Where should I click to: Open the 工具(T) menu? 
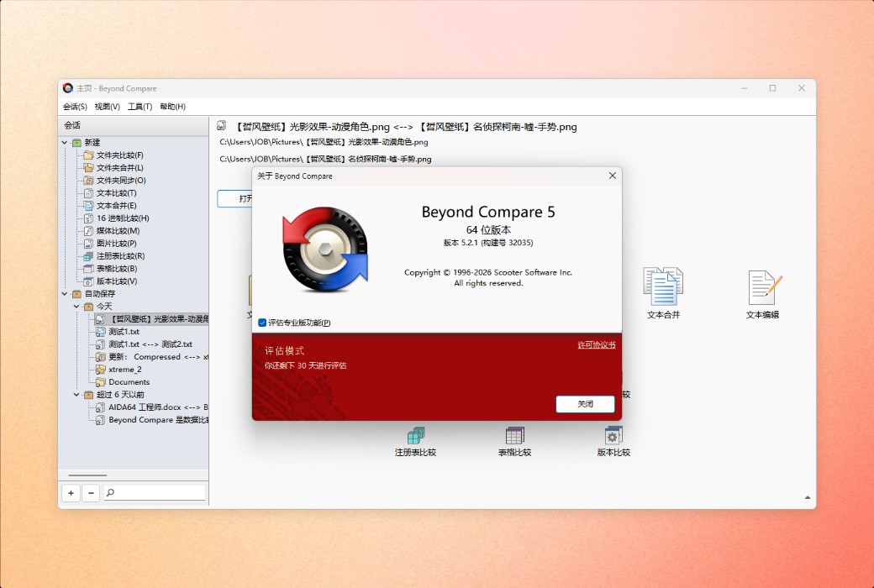tap(140, 107)
